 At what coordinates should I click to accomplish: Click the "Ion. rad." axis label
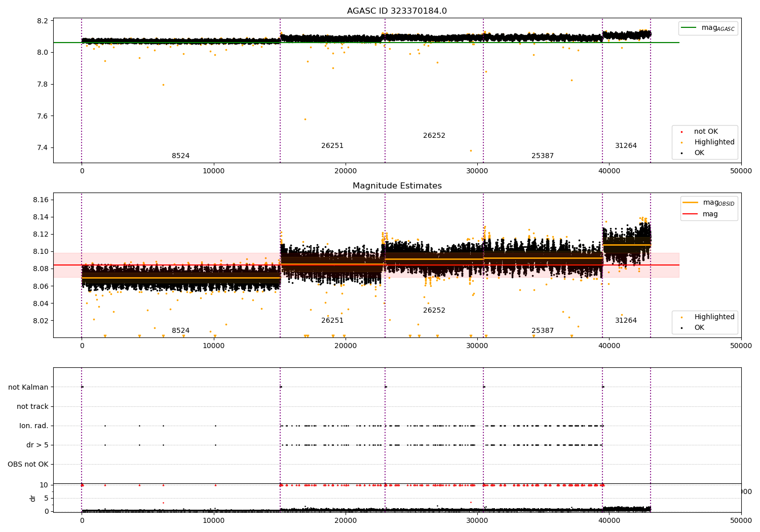34,426
